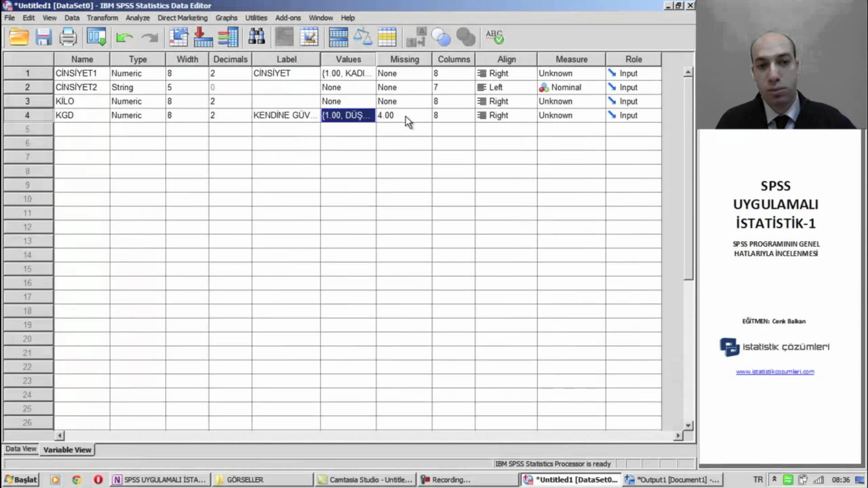Open the Utilities menu
This screenshot has height=488, width=868.
coord(256,18)
